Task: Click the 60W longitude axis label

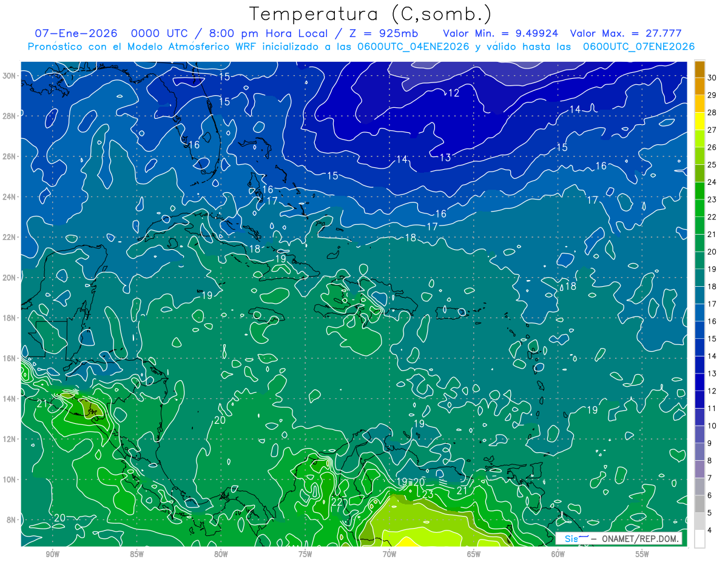Action: (x=558, y=555)
